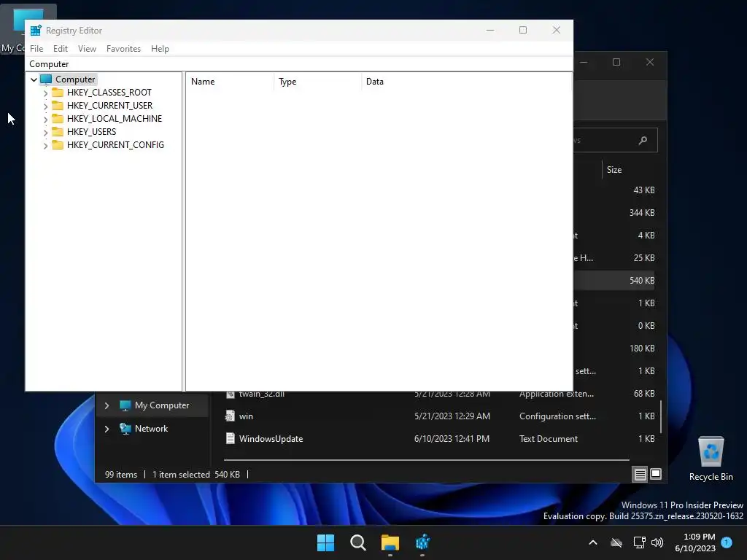The width and height of the screenshot is (747, 560).
Task: Click the Registry Editor taskbar icon
Action: [422, 542]
